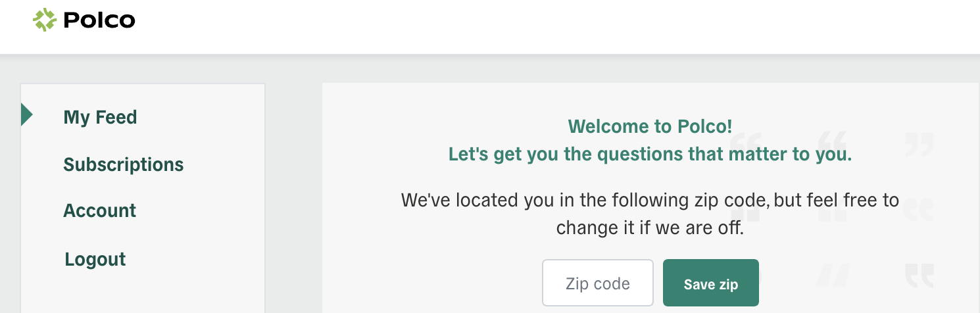Open My Feed in the sidebar

tap(100, 118)
